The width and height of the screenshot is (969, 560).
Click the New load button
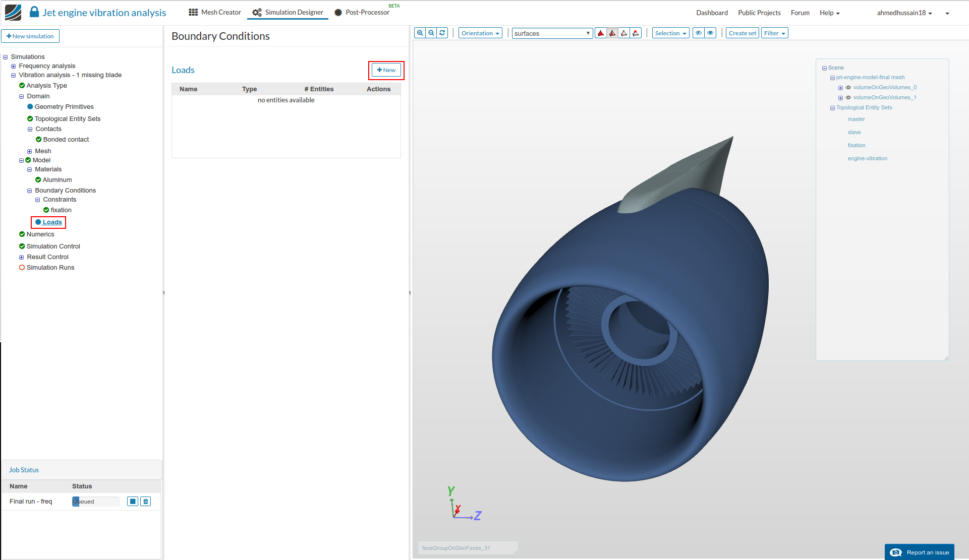coord(386,70)
